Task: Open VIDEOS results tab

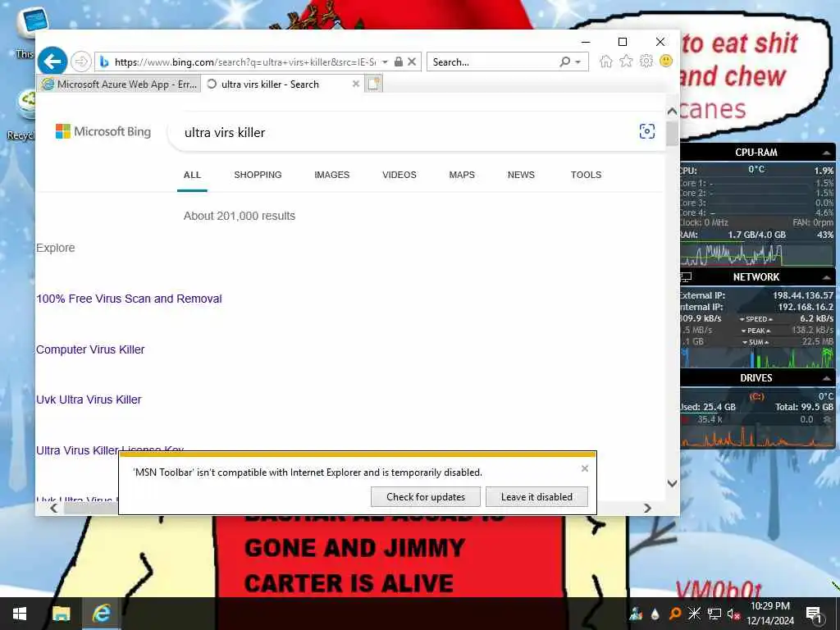Action: (x=399, y=175)
